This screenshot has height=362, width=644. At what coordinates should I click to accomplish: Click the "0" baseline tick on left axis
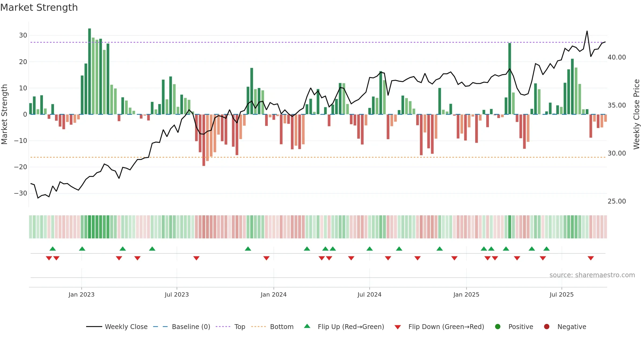pyautogui.click(x=25, y=114)
